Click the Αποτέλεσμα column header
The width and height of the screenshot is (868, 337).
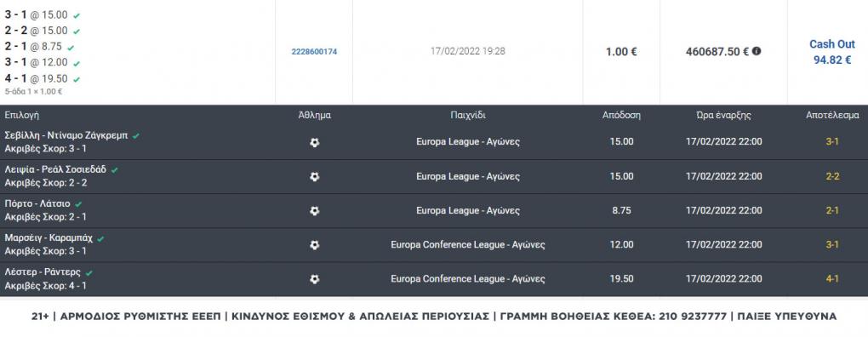click(x=832, y=116)
